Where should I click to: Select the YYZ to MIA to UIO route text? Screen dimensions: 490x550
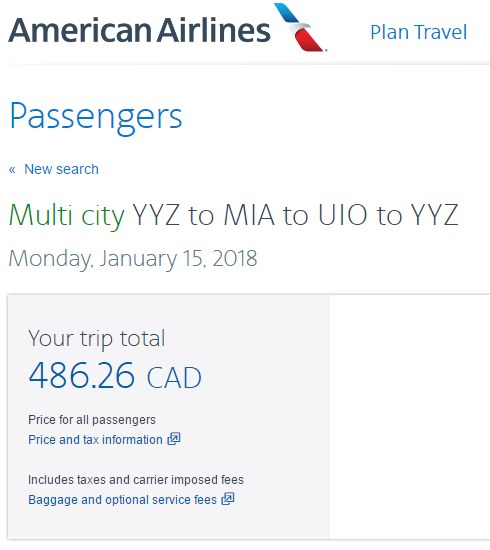click(x=295, y=215)
